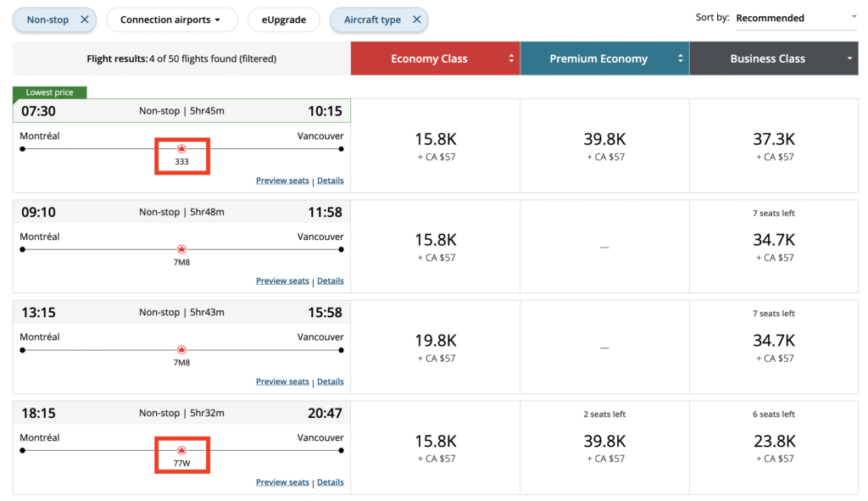This screenshot has width=868, height=501.
Task: Preview seats for the 18:15 flight
Action: pyautogui.click(x=282, y=482)
